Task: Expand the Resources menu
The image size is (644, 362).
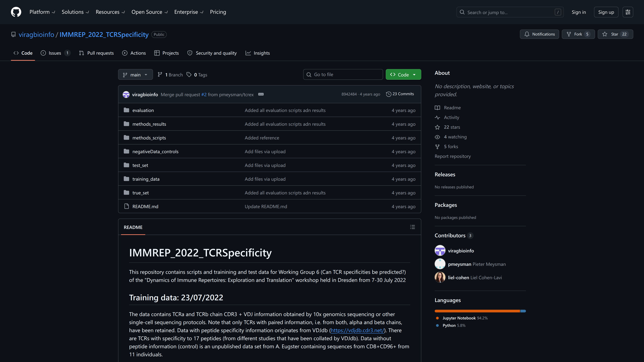Action: (110, 12)
